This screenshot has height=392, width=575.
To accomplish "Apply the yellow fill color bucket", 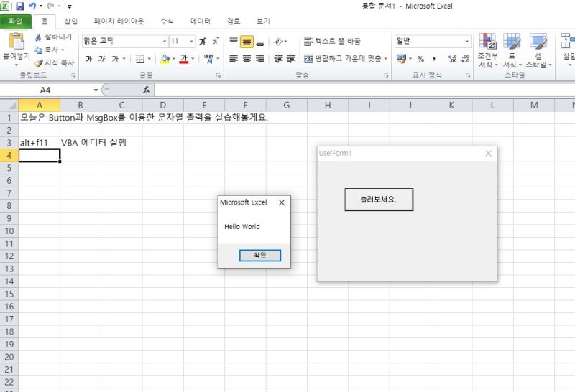I will click(165, 59).
